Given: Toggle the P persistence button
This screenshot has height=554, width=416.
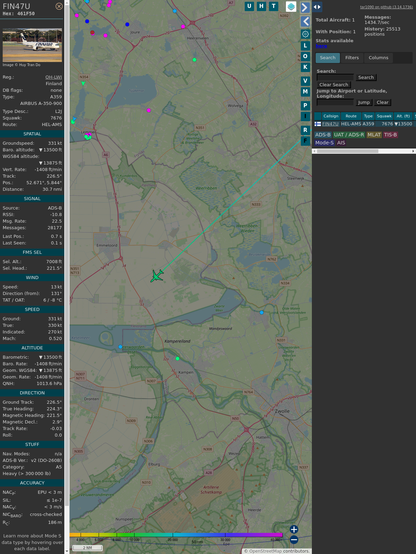Looking at the screenshot, I should (x=305, y=105).
